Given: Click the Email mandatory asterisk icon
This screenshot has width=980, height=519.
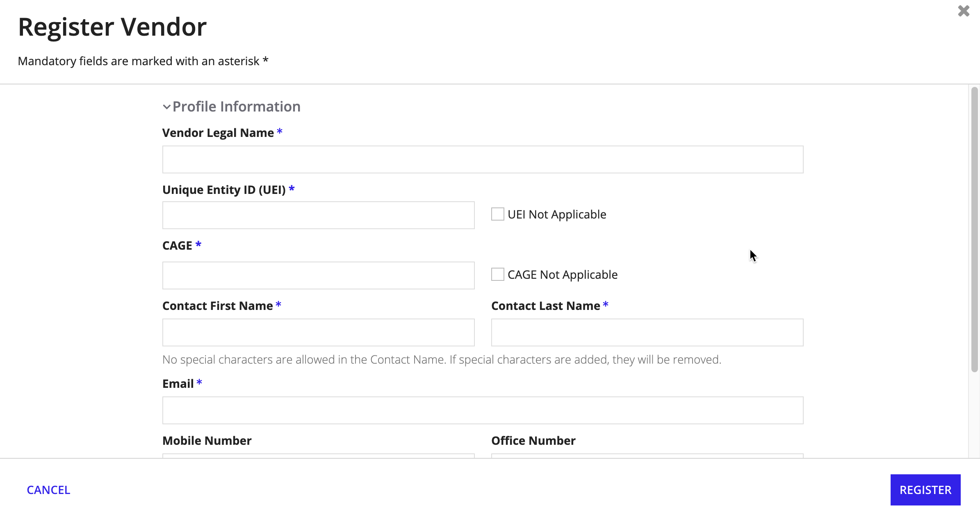Looking at the screenshot, I should (x=200, y=384).
